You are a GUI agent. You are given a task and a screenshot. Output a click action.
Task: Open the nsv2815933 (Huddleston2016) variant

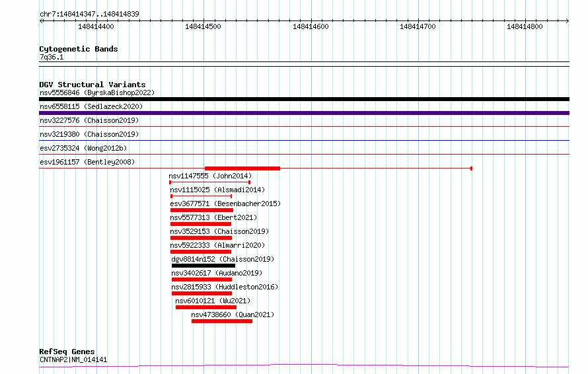tap(224, 287)
